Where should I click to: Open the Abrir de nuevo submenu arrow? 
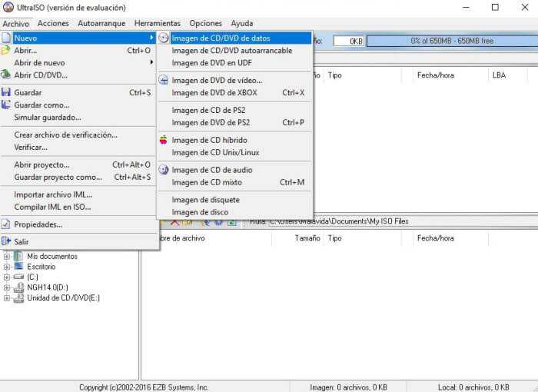pos(151,62)
